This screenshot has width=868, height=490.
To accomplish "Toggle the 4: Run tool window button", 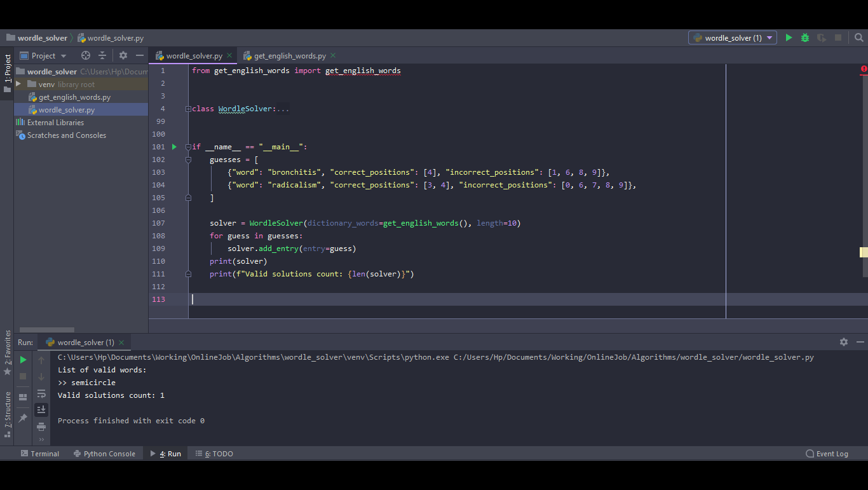I will point(166,454).
